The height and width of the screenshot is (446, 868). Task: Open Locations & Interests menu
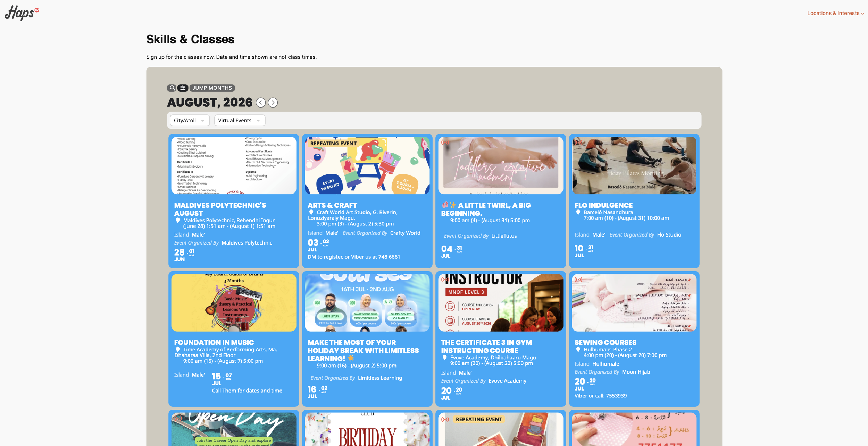tap(835, 13)
